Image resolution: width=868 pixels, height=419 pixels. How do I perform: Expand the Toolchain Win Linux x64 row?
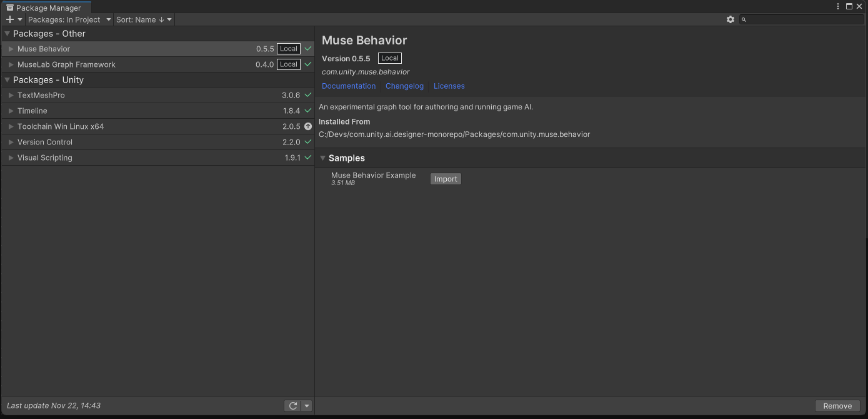(11, 126)
